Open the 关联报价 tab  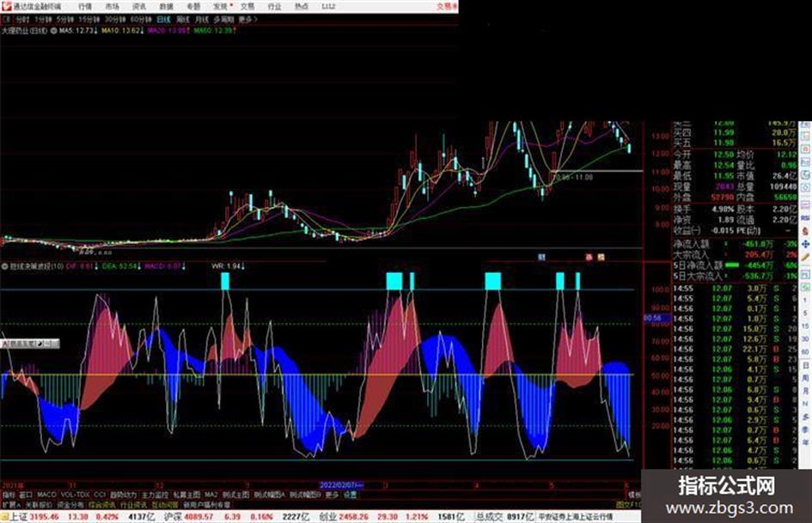pyautogui.click(x=39, y=504)
